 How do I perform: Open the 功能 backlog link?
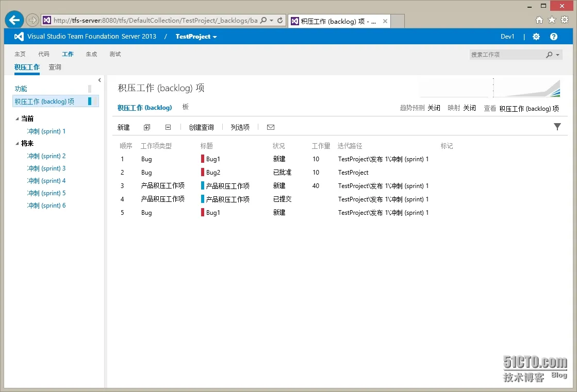(x=21, y=89)
